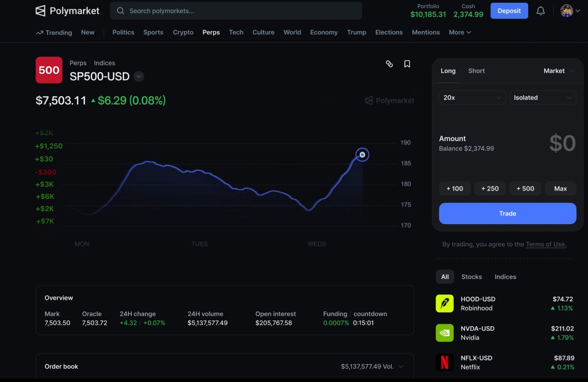Switch to the Short tab
Viewport: 588px width, 382px height.
coord(477,71)
